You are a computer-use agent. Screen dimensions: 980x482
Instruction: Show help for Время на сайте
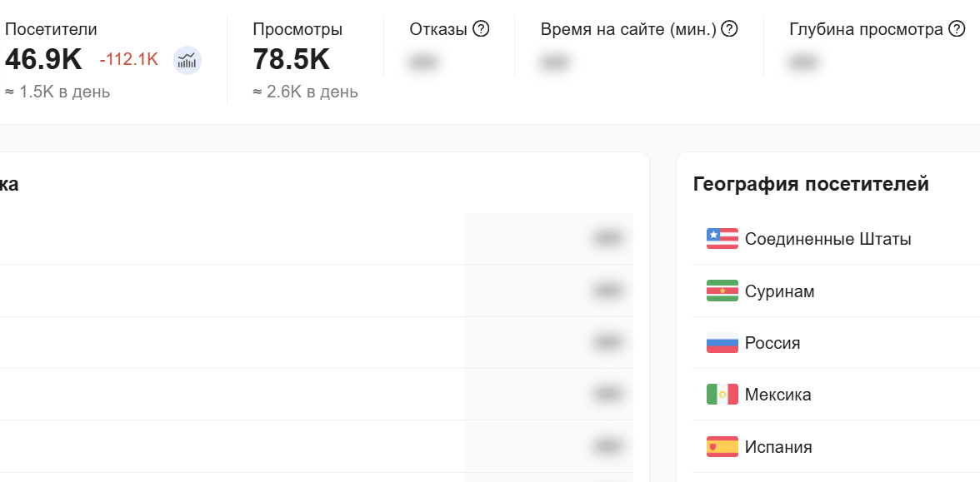(729, 29)
